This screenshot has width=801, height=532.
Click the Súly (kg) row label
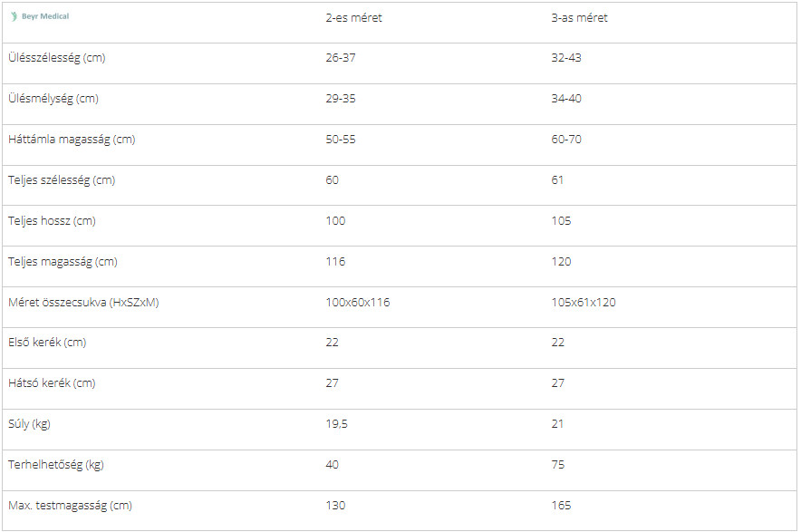(30, 424)
